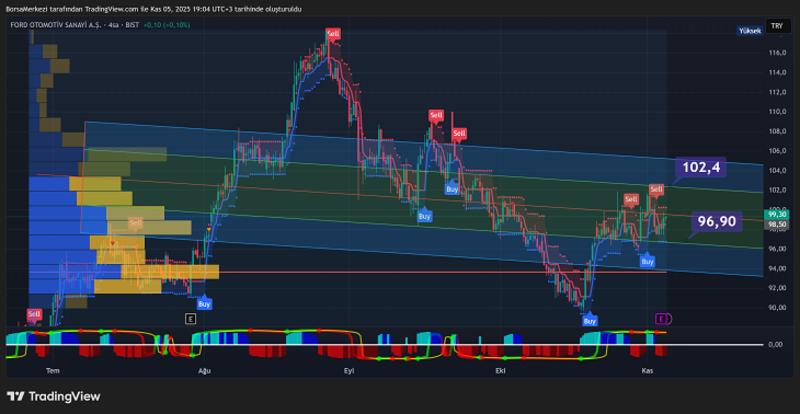Image resolution: width=800 pixels, height=414 pixels.
Task: Open the TRY currency selector
Action: tap(776, 26)
